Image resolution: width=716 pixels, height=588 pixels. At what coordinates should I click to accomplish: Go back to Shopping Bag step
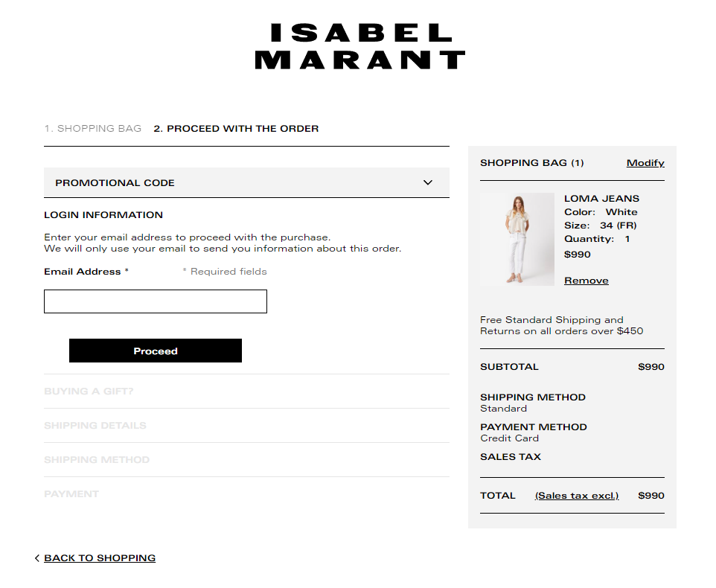coord(92,129)
